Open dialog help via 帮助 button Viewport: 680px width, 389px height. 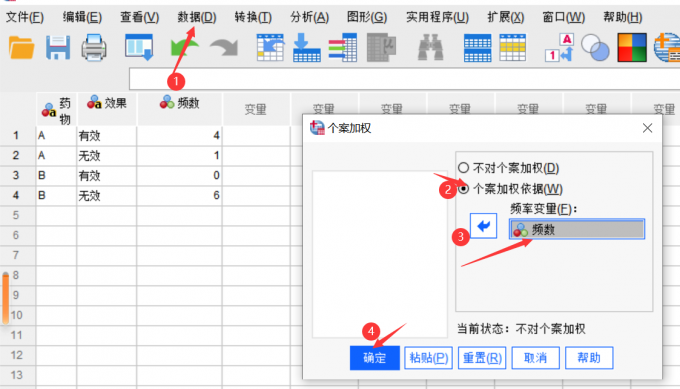point(589,358)
